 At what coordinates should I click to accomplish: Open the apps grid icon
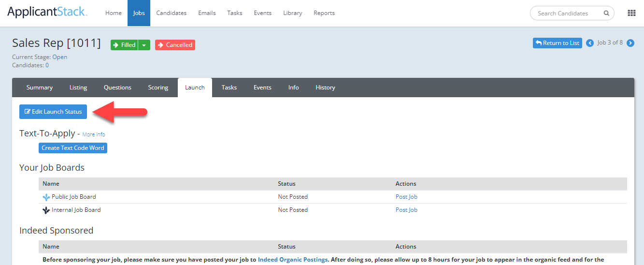point(631,13)
